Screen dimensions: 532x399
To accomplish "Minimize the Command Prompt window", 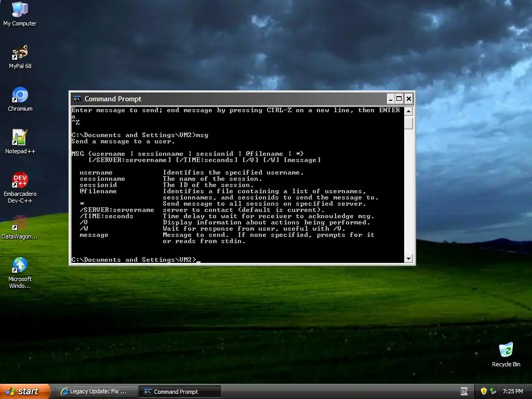I will tap(391, 99).
